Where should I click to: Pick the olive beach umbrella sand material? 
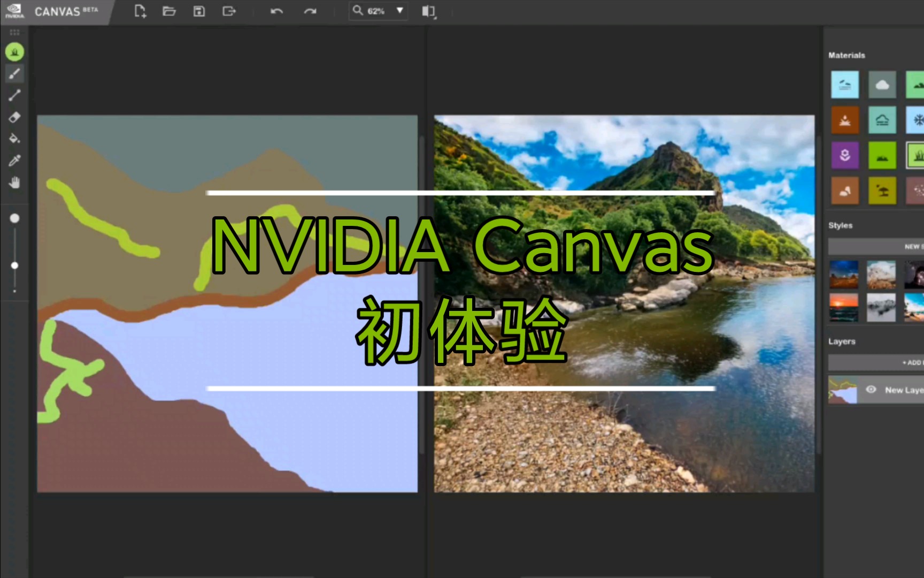(x=882, y=191)
